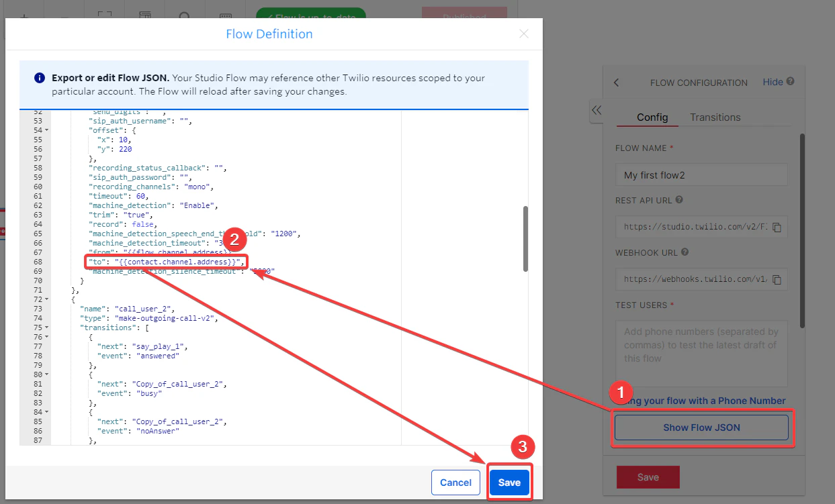Click the "name": "call_user_2" line

tap(128, 309)
